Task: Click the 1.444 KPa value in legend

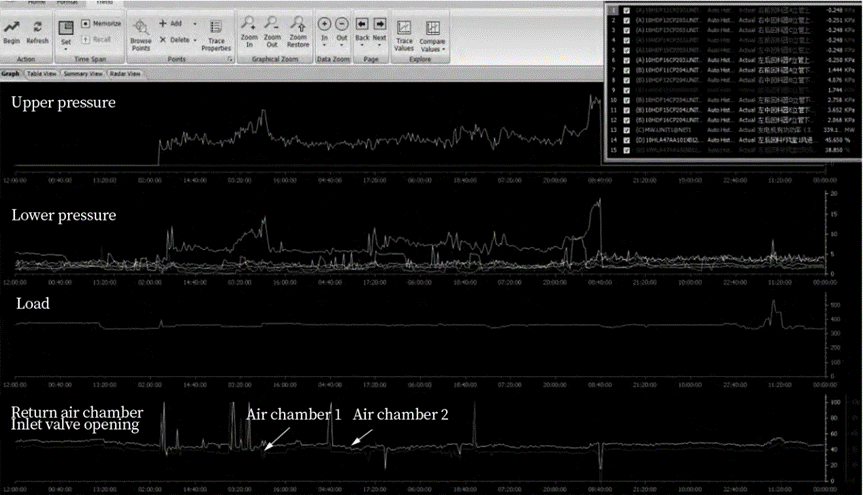Action: [x=841, y=70]
